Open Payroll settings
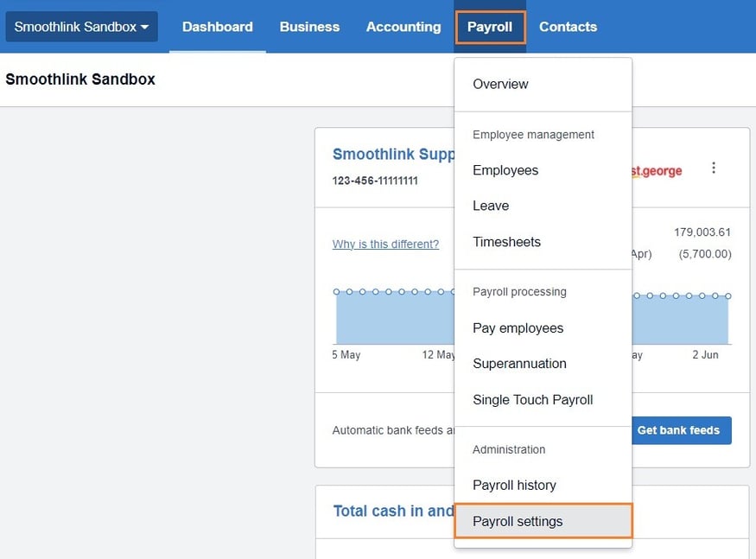The width and height of the screenshot is (756, 559). coord(518,521)
